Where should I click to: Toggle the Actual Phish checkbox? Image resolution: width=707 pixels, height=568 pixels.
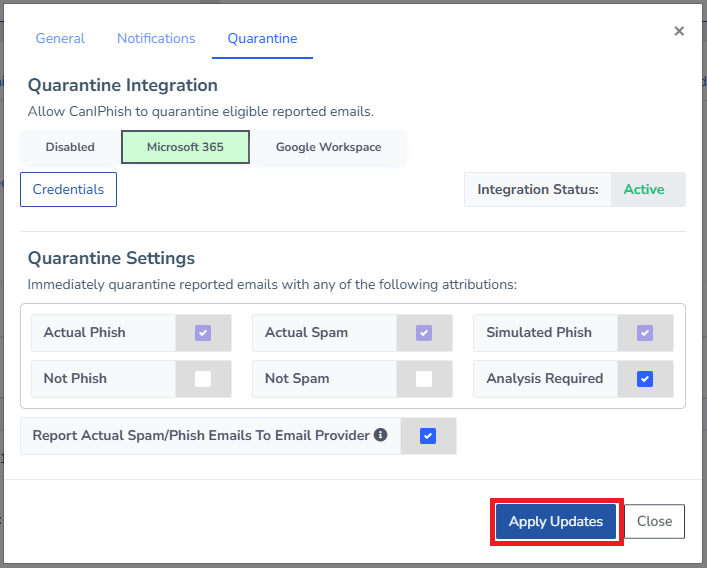tap(203, 333)
